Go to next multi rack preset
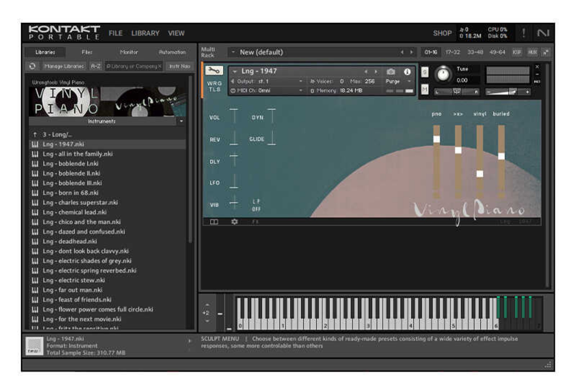 411,52
